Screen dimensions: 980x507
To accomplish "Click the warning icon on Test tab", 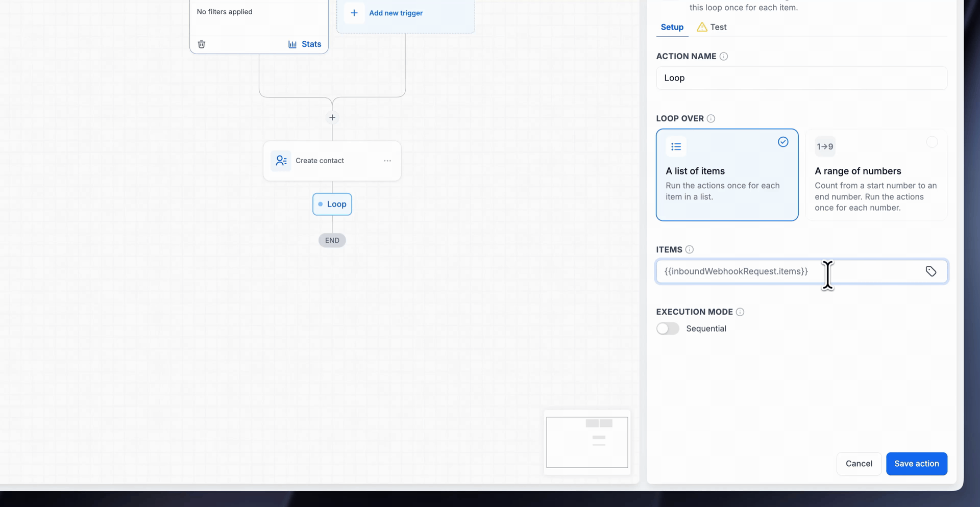I will pyautogui.click(x=702, y=27).
